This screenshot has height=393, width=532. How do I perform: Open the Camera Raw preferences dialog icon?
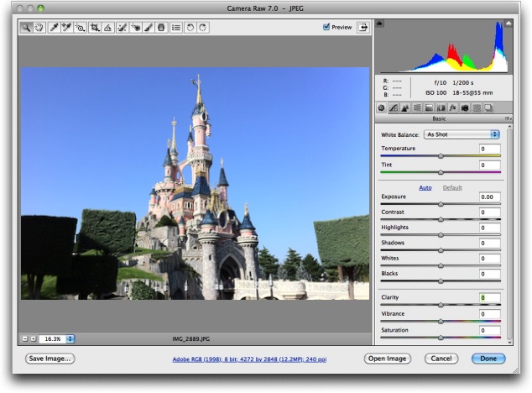pyautogui.click(x=176, y=28)
